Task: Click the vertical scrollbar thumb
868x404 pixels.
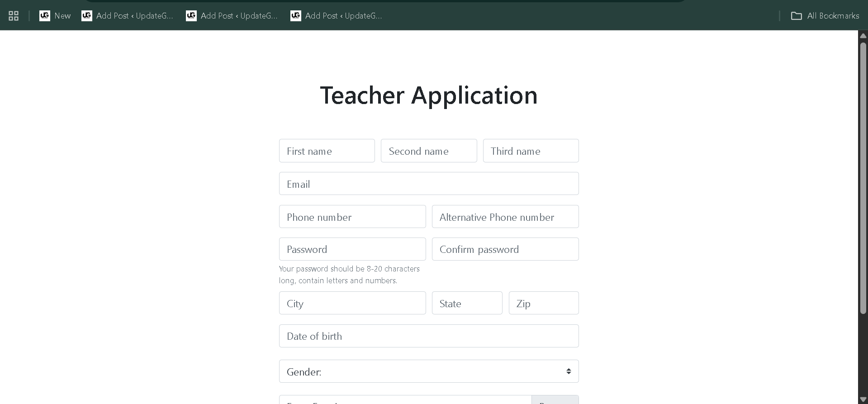Action: coord(863,176)
